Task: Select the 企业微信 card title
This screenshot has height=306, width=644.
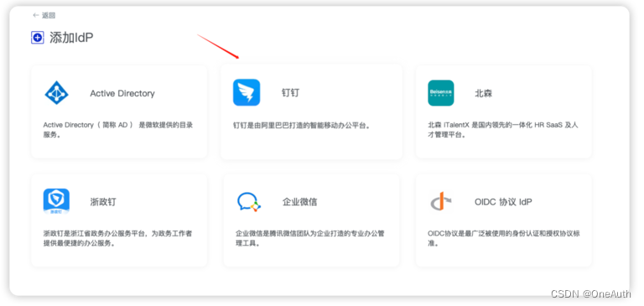Action: (x=300, y=202)
